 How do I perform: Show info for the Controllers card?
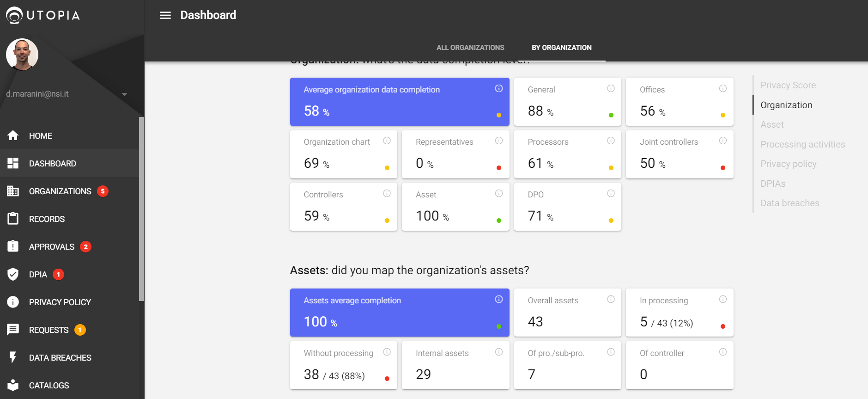pyautogui.click(x=387, y=193)
